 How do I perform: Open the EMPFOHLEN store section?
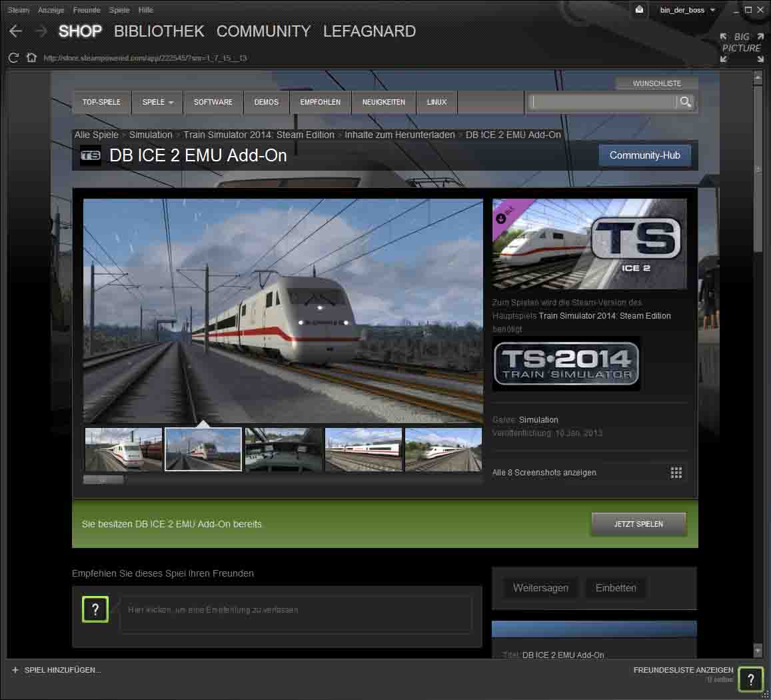320,102
